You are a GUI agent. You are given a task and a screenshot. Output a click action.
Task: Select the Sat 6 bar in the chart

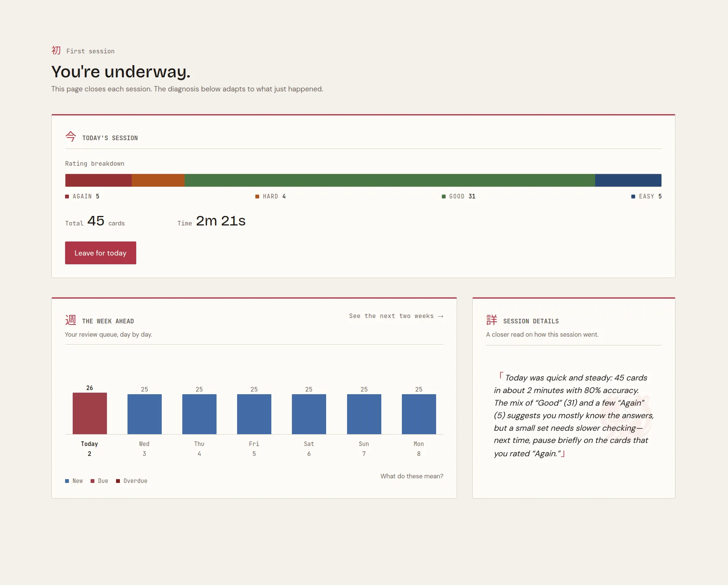coord(309,414)
